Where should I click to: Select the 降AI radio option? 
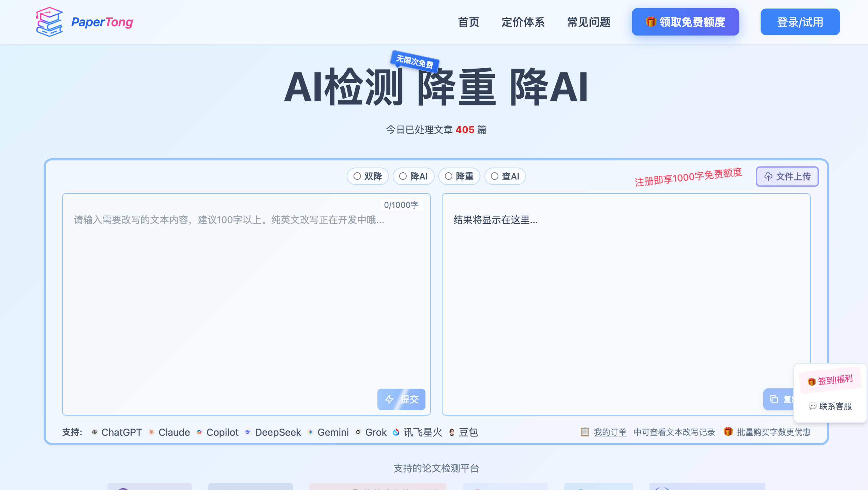pyautogui.click(x=403, y=176)
